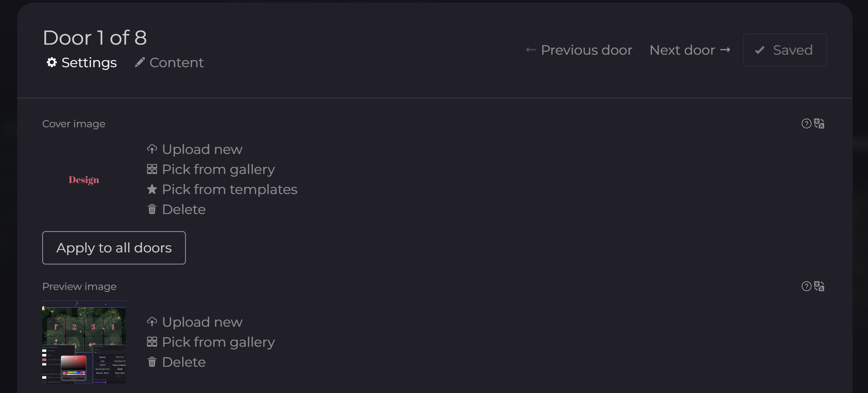Click the Design cover image thumbnail
The width and height of the screenshot is (868, 393).
coord(84,180)
